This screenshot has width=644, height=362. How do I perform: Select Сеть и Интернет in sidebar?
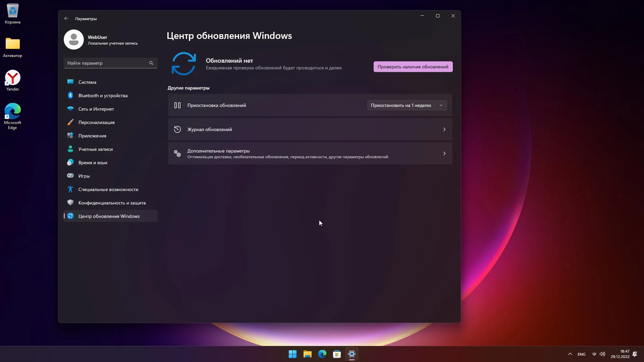[x=96, y=109]
